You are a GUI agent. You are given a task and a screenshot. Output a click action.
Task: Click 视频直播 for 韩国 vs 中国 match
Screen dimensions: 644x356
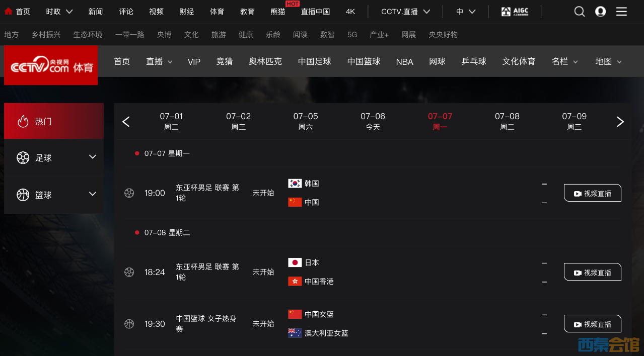[592, 193]
